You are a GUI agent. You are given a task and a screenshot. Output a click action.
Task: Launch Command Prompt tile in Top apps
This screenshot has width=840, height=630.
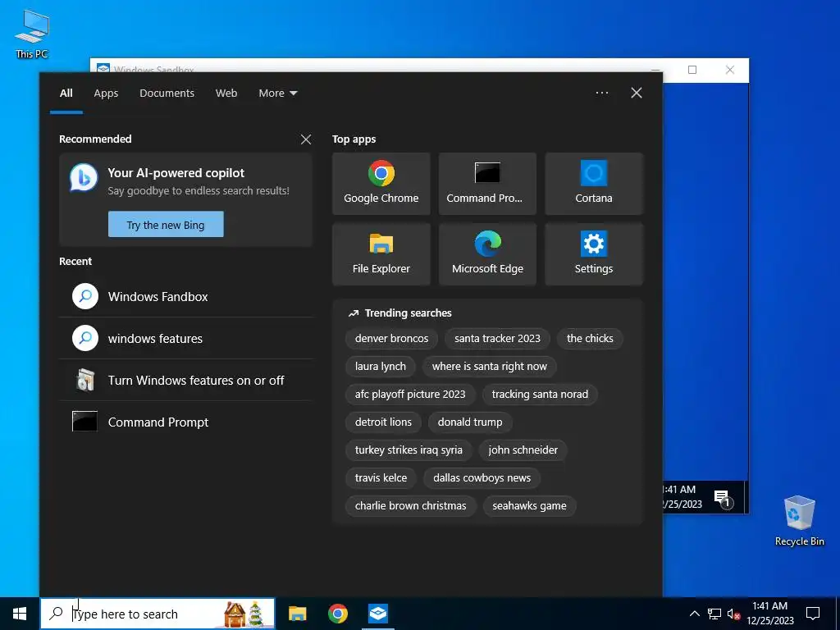(x=487, y=184)
